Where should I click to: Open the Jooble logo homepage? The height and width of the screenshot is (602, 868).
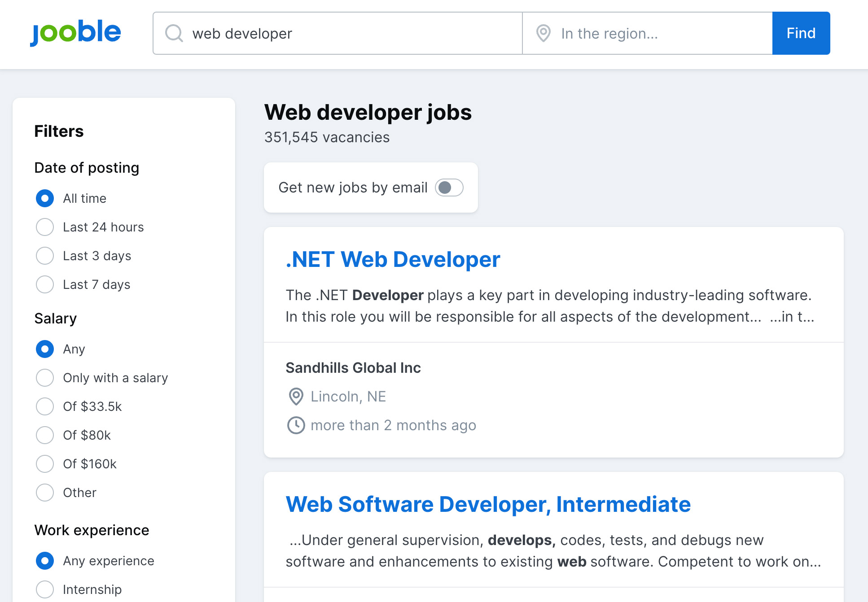[x=75, y=33]
